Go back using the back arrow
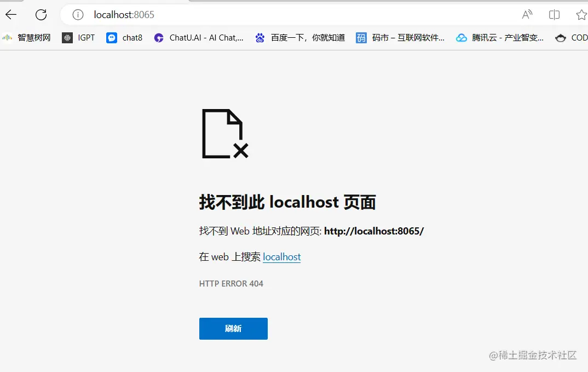Viewport: 588px width, 372px height. (x=11, y=15)
